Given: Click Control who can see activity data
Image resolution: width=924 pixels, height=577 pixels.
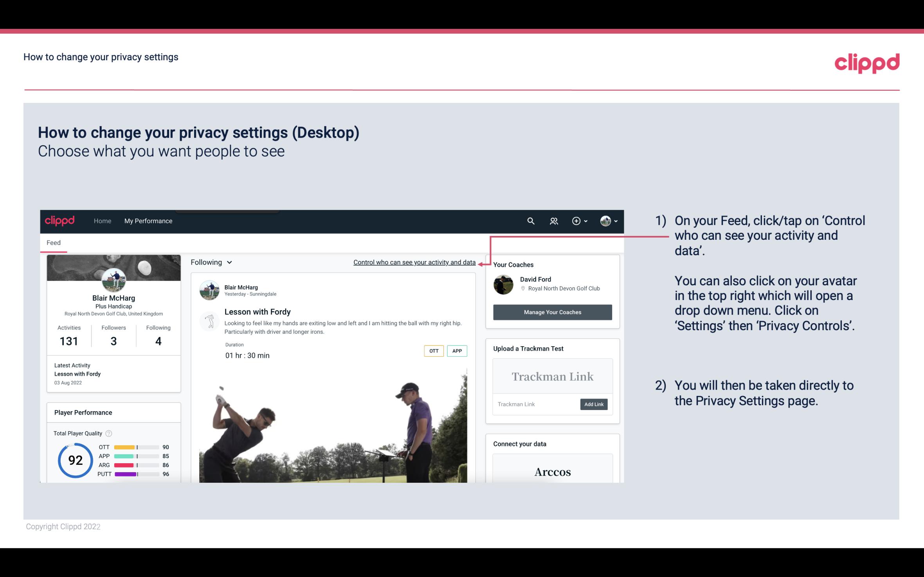Looking at the screenshot, I should click(x=414, y=262).
